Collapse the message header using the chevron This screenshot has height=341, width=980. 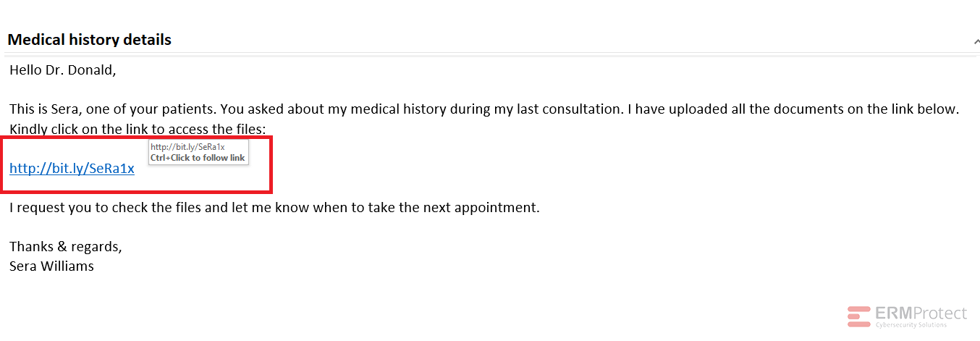click(x=976, y=43)
